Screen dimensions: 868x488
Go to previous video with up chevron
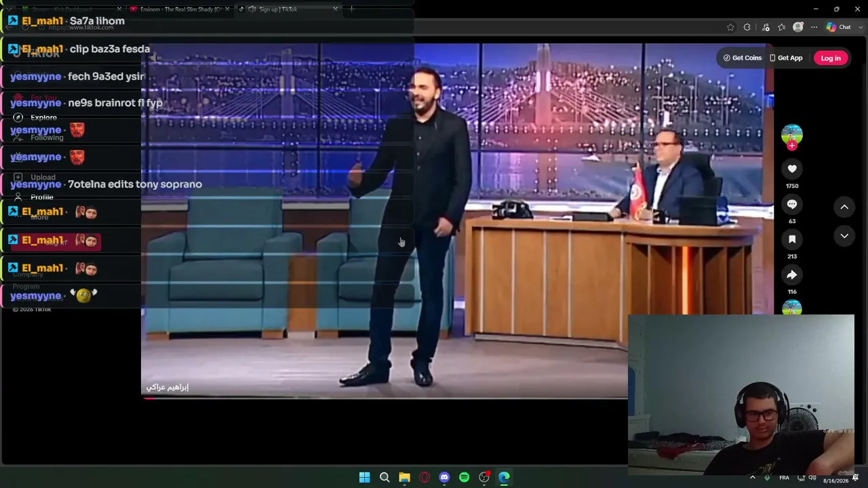[x=844, y=207]
